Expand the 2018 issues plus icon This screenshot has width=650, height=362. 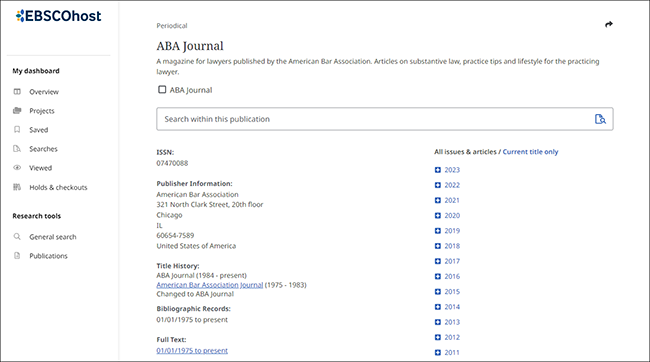tap(438, 246)
